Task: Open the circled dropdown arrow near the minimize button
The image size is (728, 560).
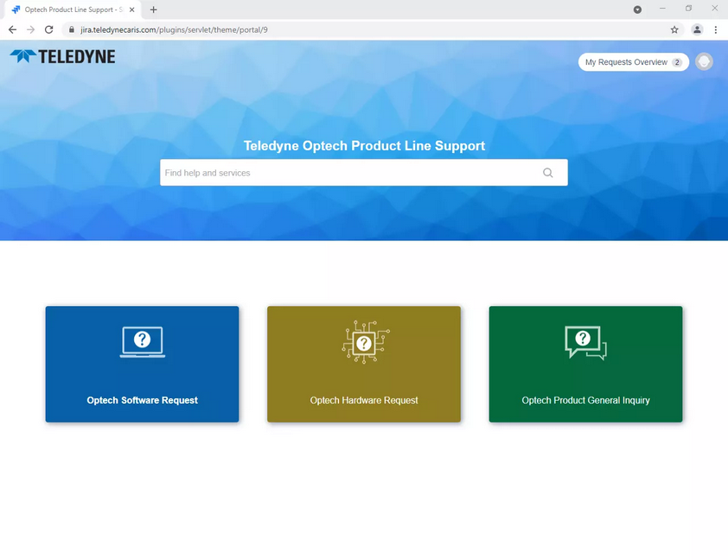Action: tap(637, 10)
